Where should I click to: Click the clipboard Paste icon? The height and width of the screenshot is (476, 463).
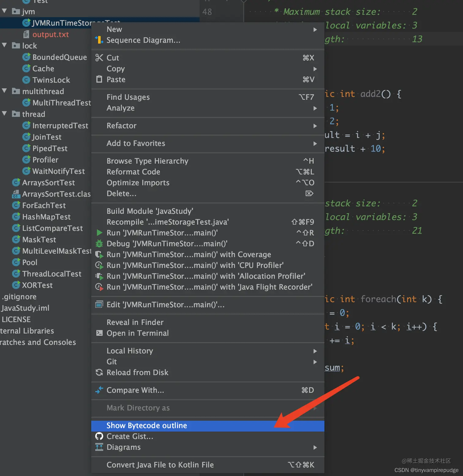coord(99,79)
